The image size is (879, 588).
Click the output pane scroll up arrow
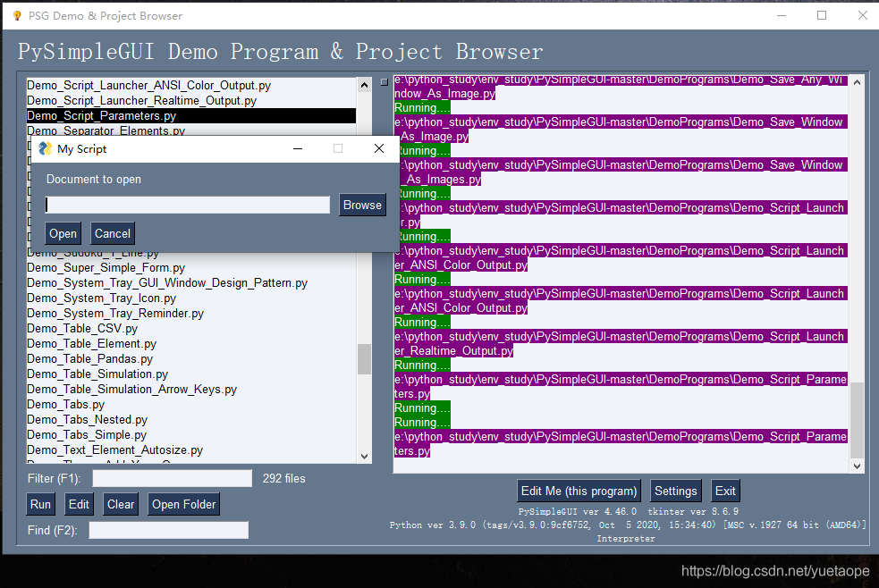pos(858,82)
